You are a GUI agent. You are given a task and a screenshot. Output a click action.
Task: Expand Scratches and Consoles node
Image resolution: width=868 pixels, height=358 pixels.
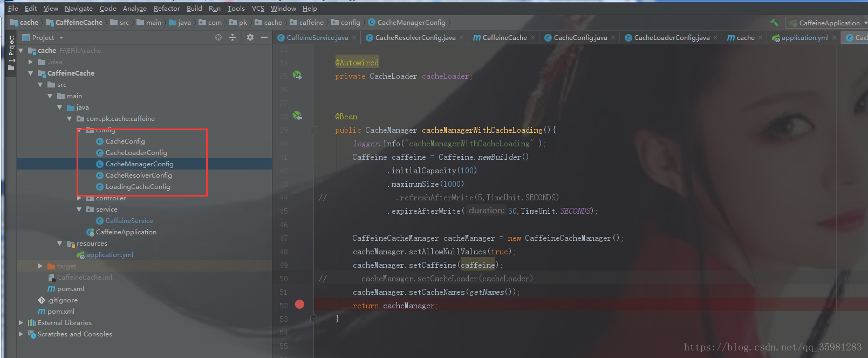[x=21, y=334]
